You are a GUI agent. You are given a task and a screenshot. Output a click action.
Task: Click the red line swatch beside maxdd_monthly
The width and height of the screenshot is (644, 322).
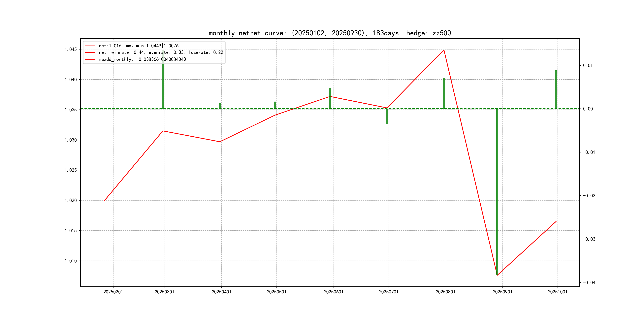[x=90, y=59]
